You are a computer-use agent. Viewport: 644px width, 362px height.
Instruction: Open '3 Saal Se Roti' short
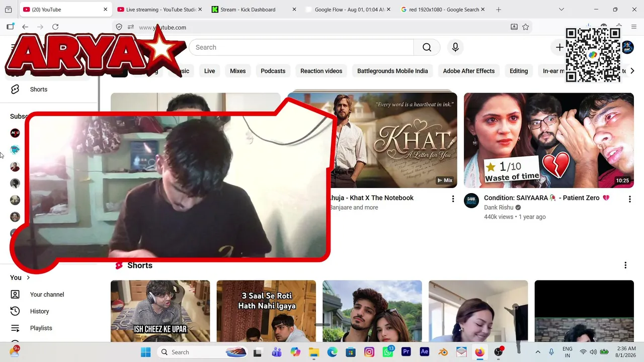[x=266, y=311]
